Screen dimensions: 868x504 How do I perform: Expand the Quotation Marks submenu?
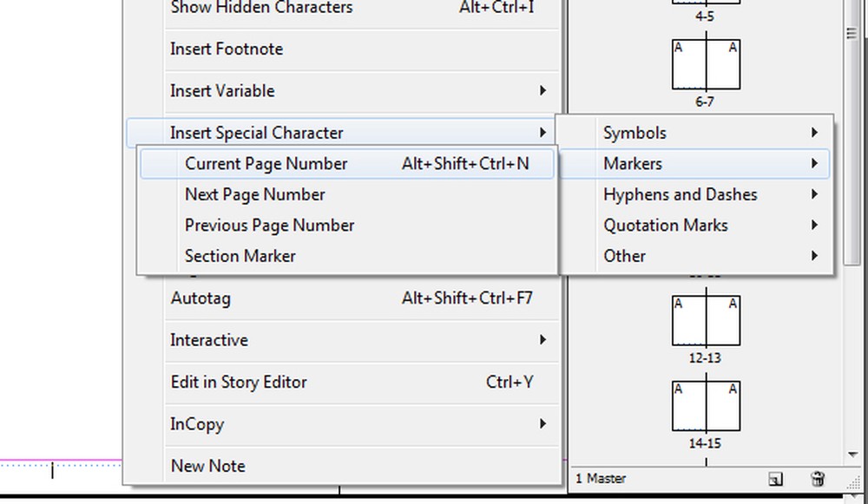666,225
